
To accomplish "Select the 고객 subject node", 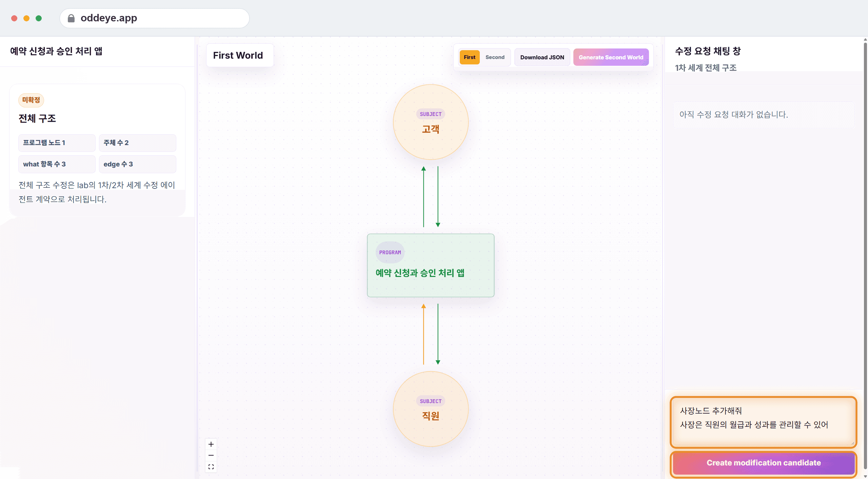I will pos(431,122).
